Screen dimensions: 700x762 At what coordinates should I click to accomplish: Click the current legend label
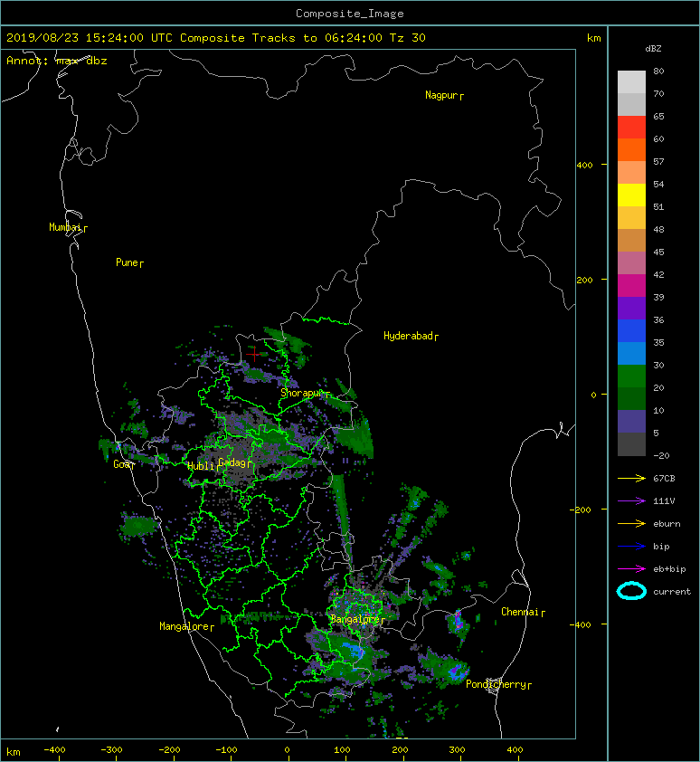point(672,592)
